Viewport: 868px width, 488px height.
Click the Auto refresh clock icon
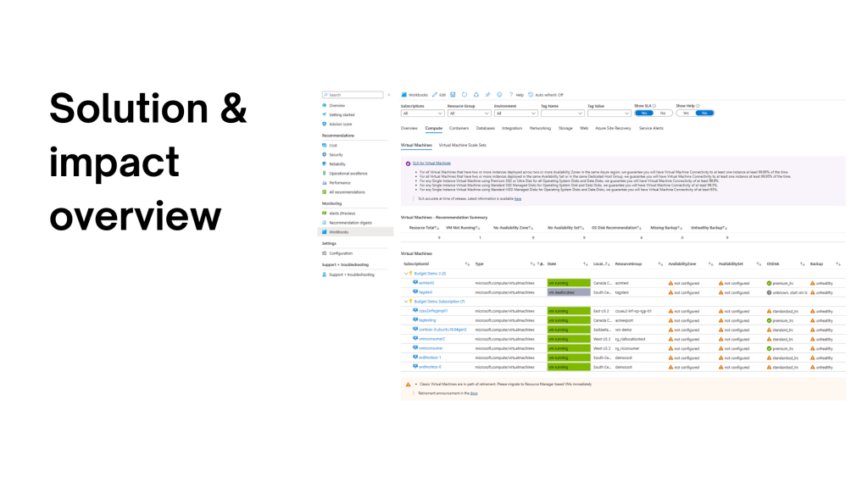click(531, 95)
